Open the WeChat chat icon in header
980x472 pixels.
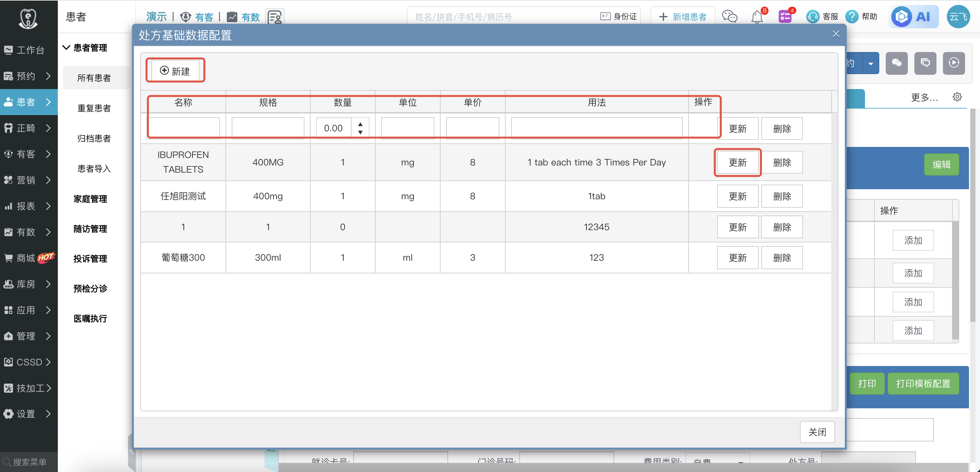click(x=729, y=17)
